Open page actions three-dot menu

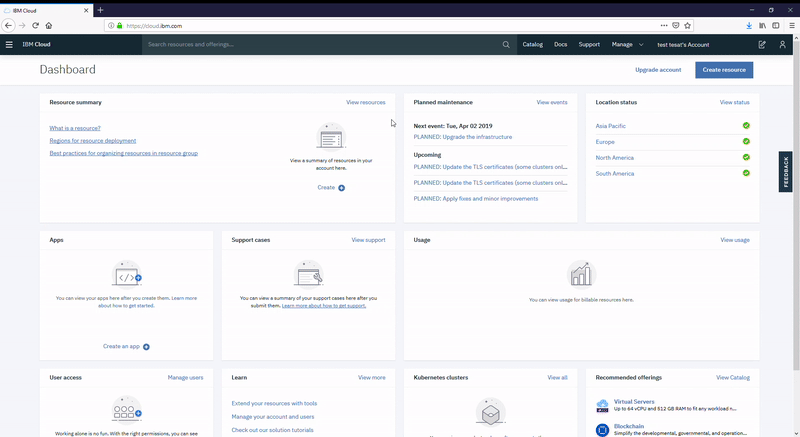664,25
